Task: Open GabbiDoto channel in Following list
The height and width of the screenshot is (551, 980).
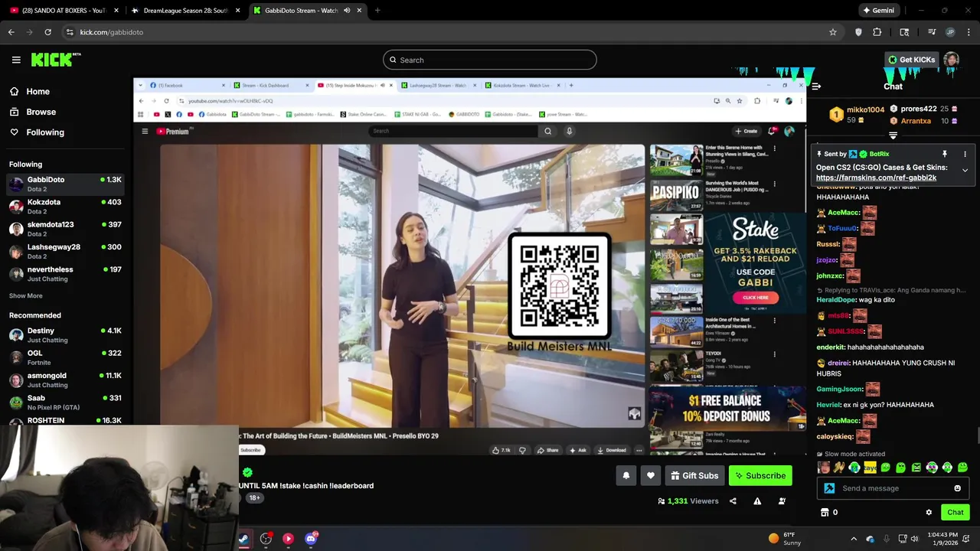Action: [x=65, y=184]
